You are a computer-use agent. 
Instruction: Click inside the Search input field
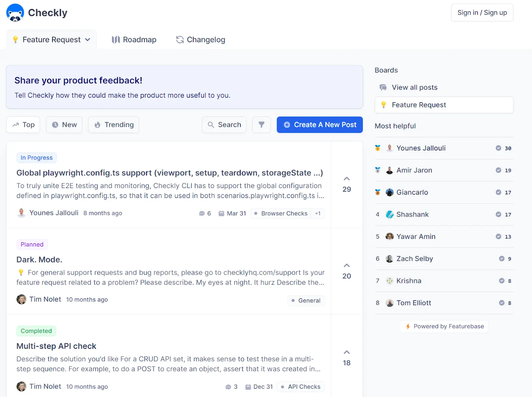(229, 125)
